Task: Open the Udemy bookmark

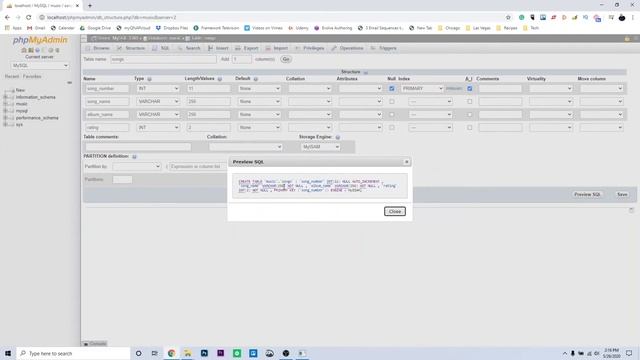Action: click(298, 28)
